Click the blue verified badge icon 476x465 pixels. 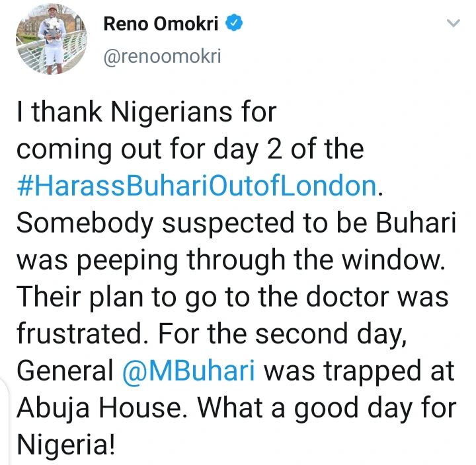(236, 25)
